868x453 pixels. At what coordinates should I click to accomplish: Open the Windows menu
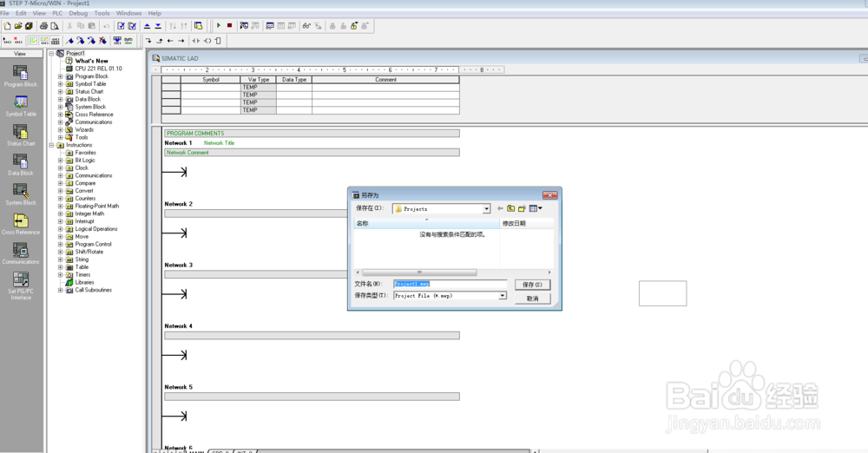128,13
